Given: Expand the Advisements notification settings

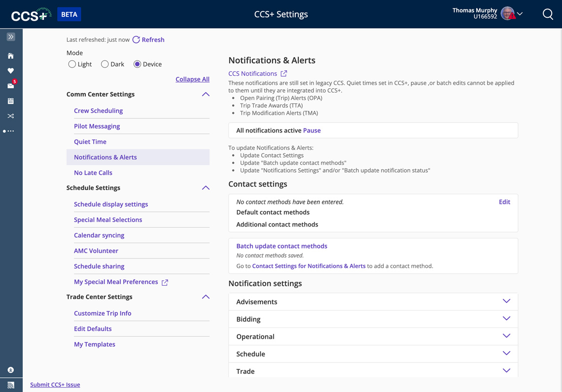Looking at the screenshot, I should pos(506,301).
